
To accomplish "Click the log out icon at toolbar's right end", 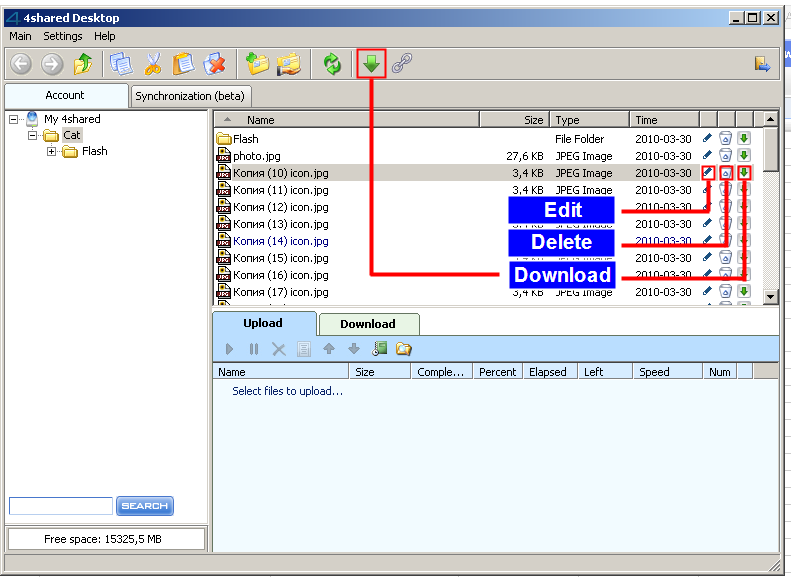I will click(x=762, y=64).
